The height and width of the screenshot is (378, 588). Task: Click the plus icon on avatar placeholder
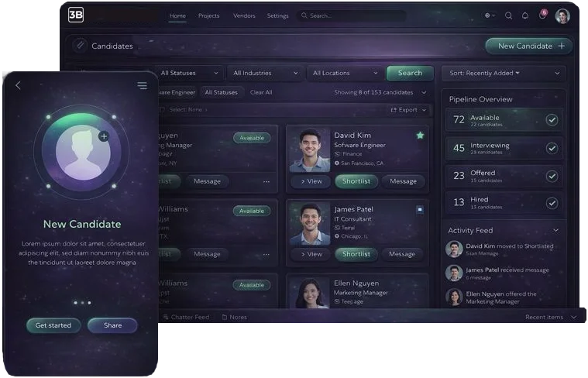(104, 136)
